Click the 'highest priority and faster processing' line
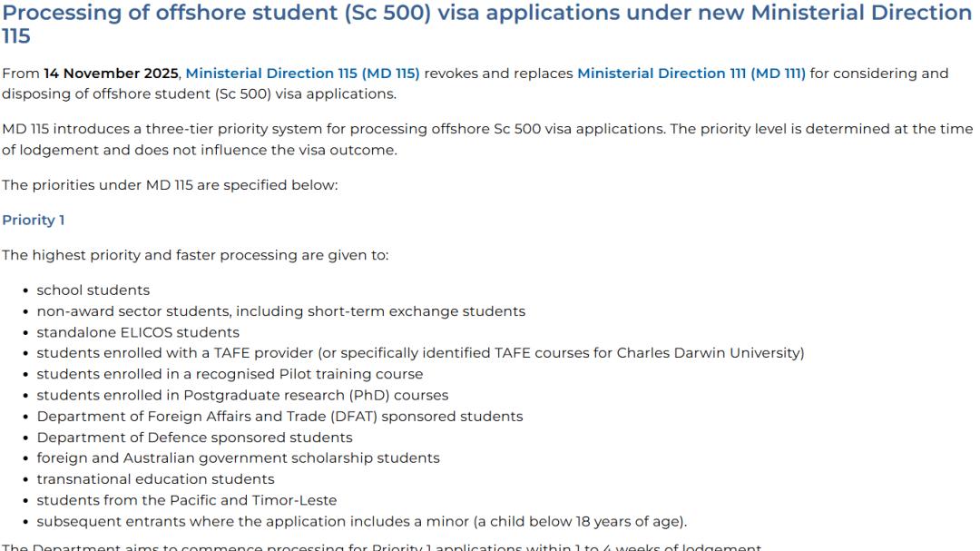Screen dimensions: 980x551 (195, 255)
